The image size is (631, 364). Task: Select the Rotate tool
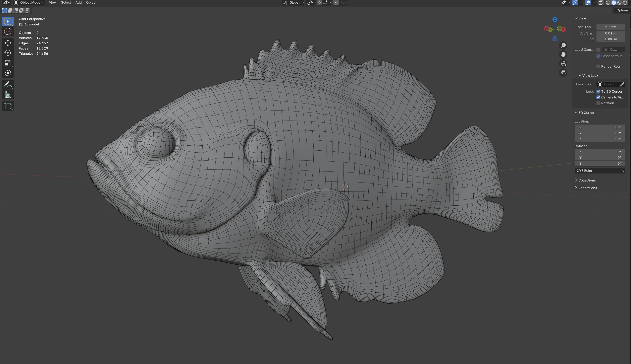coord(8,53)
